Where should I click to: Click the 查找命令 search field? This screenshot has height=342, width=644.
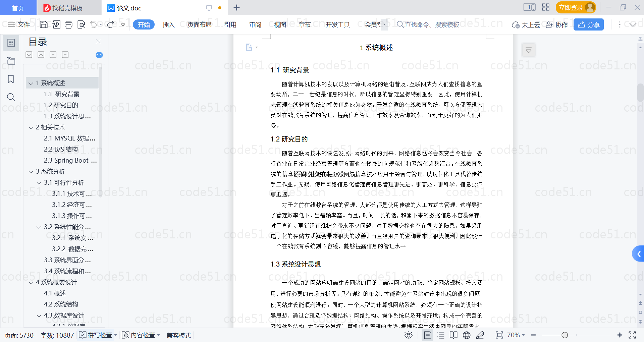(x=428, y=24)
